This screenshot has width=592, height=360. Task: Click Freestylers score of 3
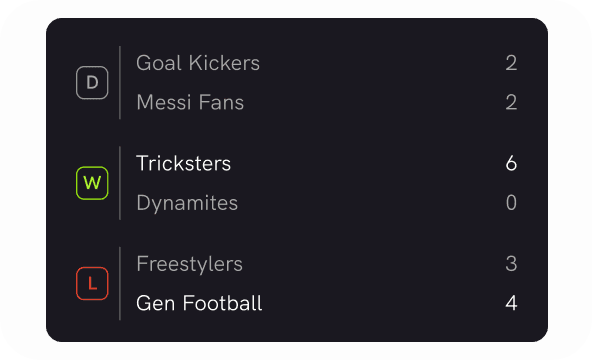coord(511,264)
